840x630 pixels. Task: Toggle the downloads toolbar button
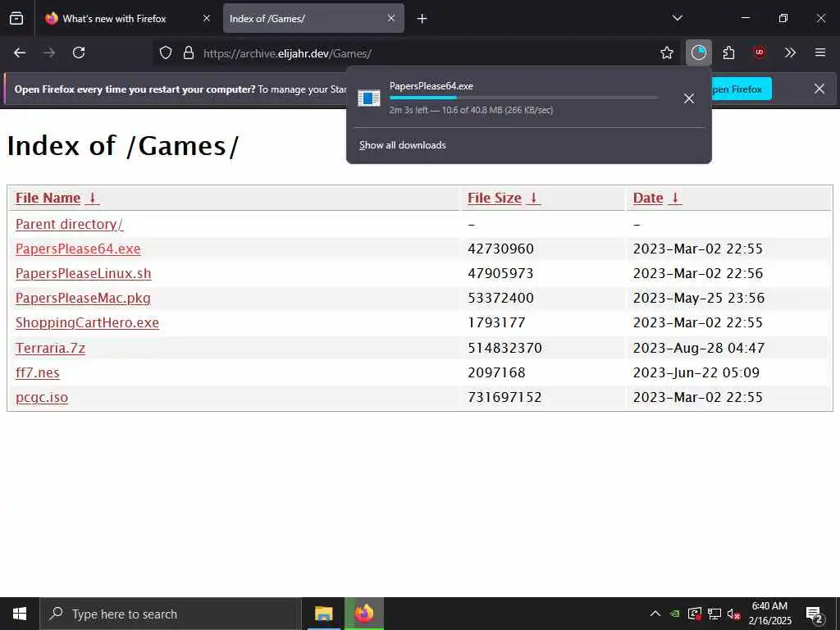699,52
